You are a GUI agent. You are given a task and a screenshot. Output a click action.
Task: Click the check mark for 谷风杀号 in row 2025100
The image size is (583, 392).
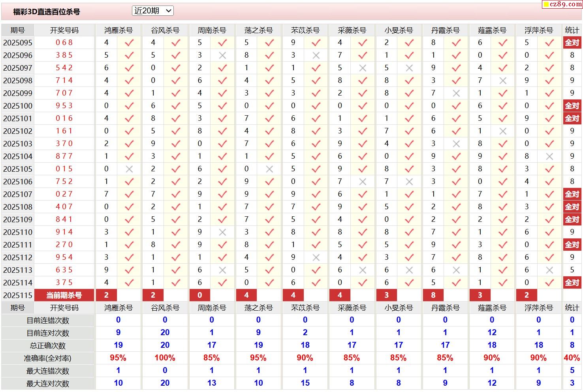[x=176, y=106]
